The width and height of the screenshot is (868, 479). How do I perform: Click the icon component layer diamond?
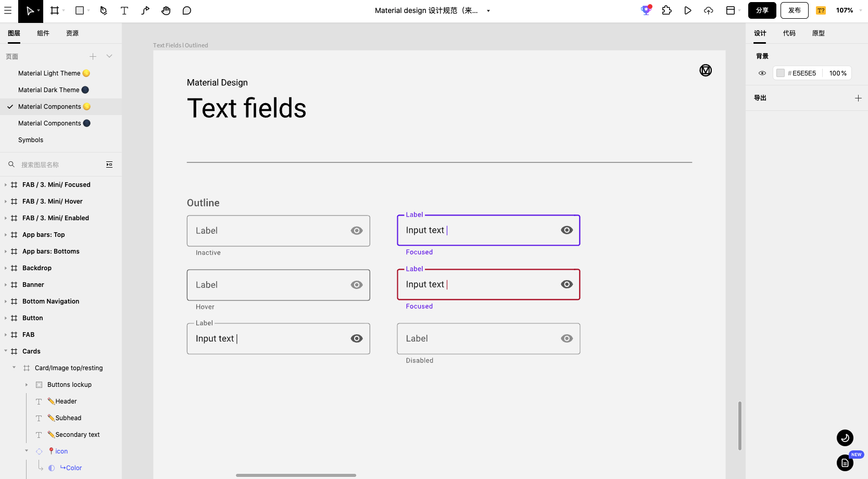coord(39,451)
